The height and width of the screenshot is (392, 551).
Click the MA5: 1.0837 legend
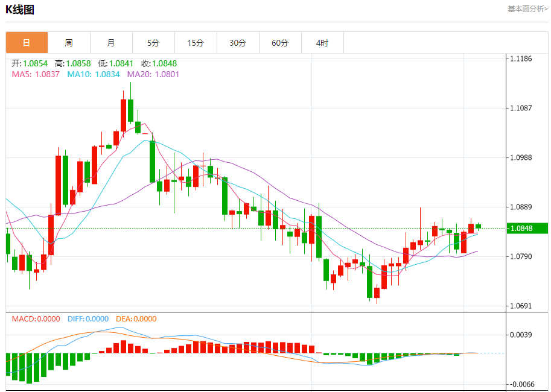(36, 74)
